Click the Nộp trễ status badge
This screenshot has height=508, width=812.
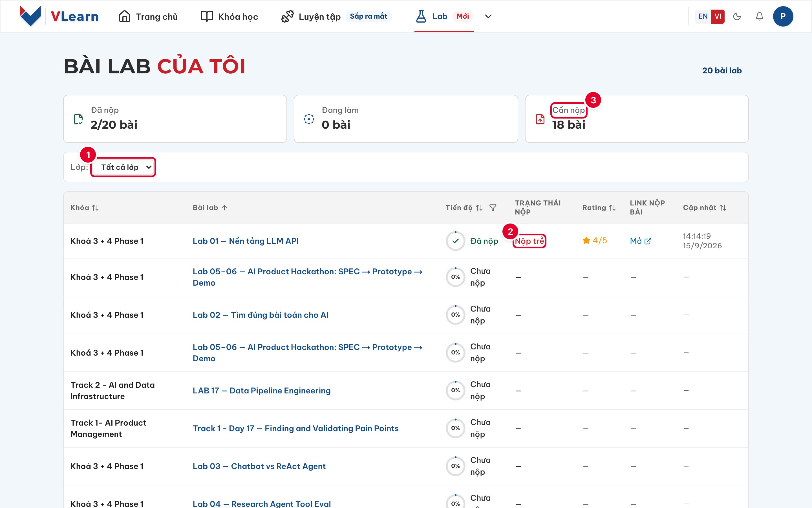[529, 241]
